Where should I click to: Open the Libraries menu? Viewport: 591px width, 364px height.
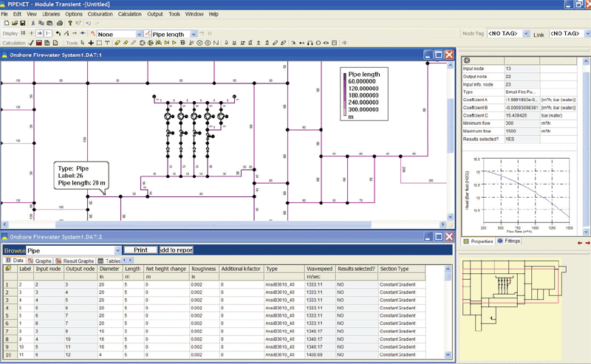(51, 14)
